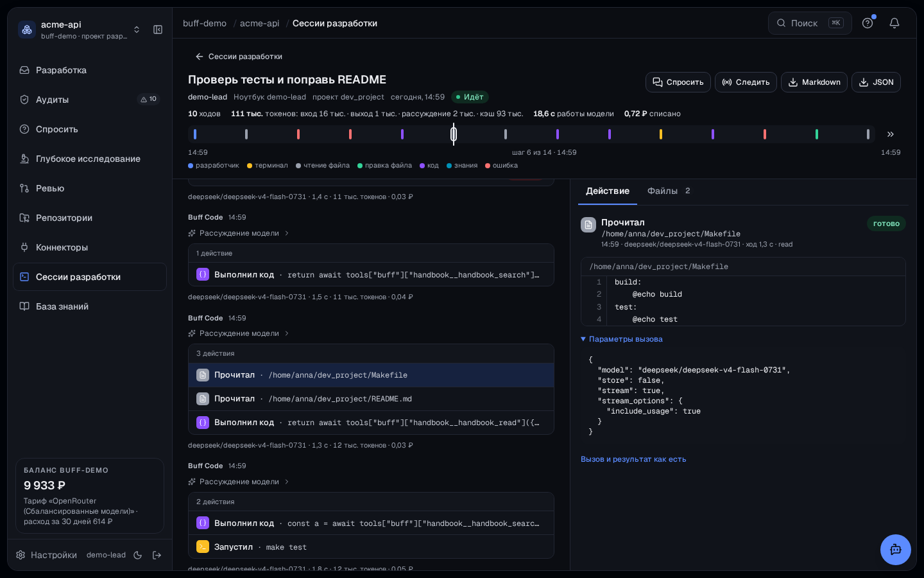Collapse the sidebar panel icon

click(158, 30)
